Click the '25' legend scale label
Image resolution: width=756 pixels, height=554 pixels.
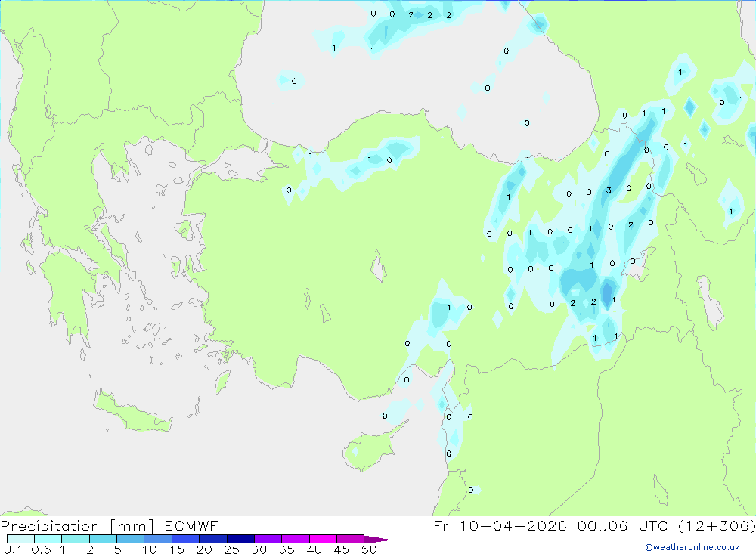click(x=232, y=549)
